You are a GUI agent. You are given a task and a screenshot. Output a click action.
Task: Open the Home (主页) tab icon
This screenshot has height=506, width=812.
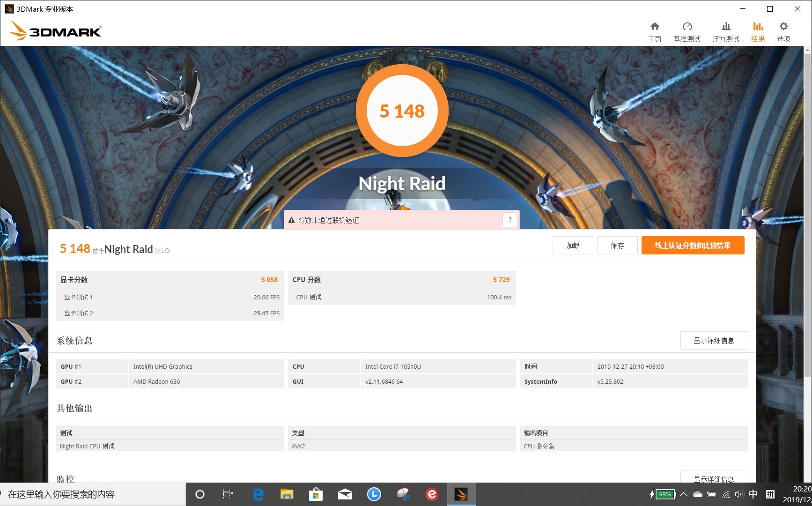coord(655,27)
